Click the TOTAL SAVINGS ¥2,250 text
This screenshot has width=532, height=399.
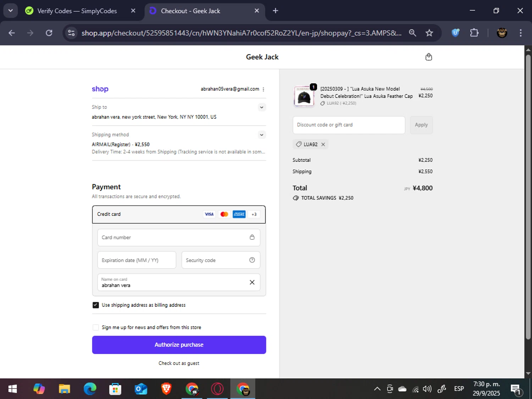click(327, 198)
